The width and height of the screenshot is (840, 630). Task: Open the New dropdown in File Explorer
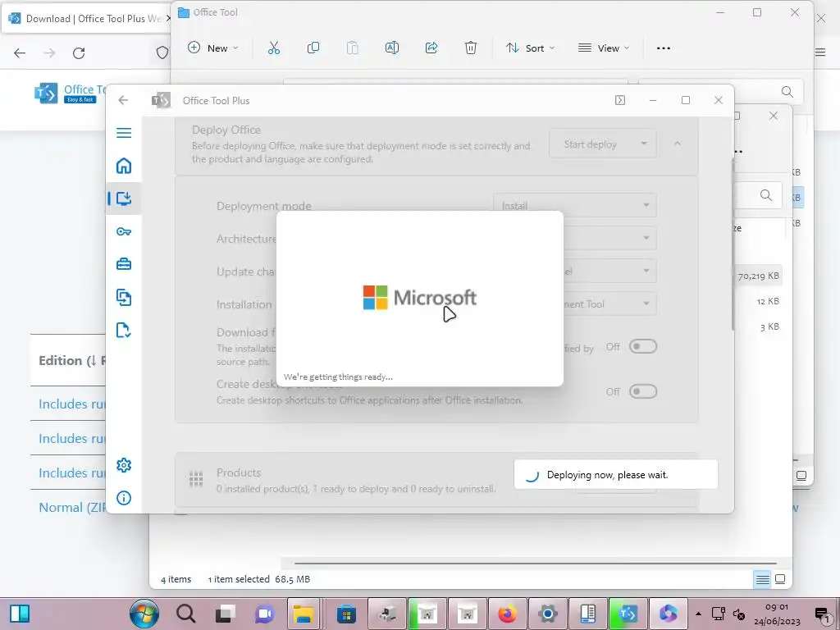212,48
